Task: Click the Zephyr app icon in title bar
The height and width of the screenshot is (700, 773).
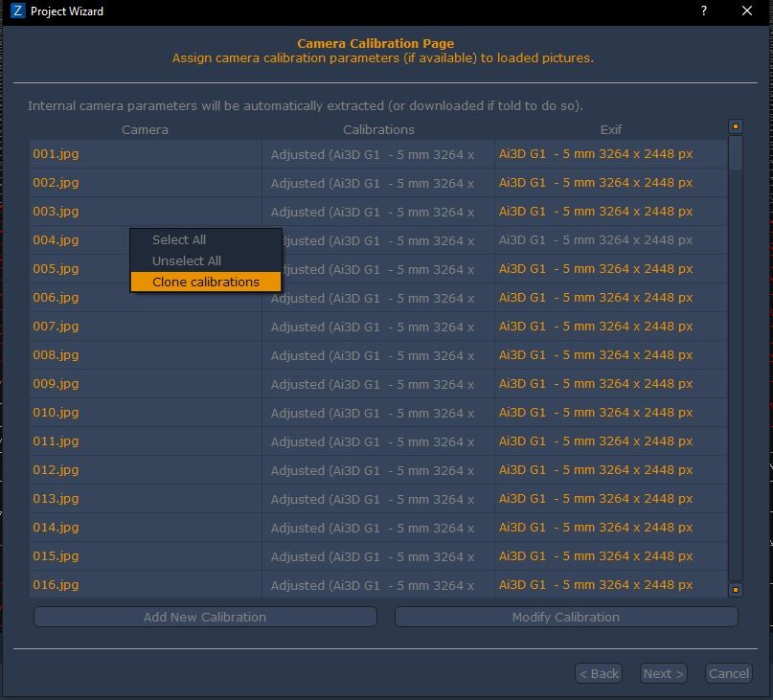Action: pos(16,11)
